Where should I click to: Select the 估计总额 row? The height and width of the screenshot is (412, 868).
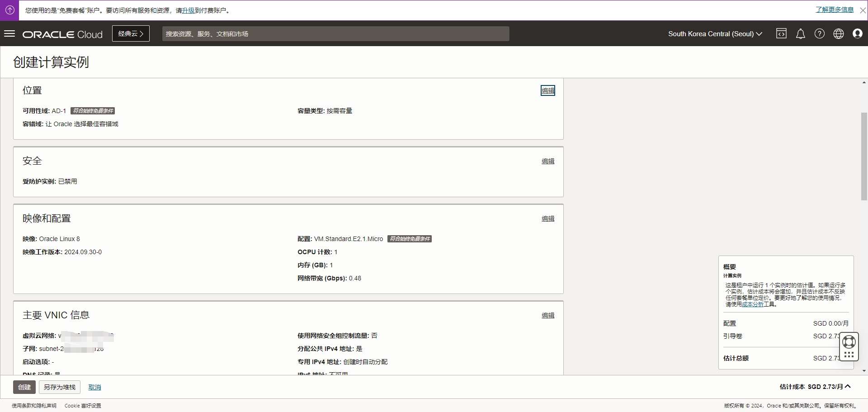[782, 358]
